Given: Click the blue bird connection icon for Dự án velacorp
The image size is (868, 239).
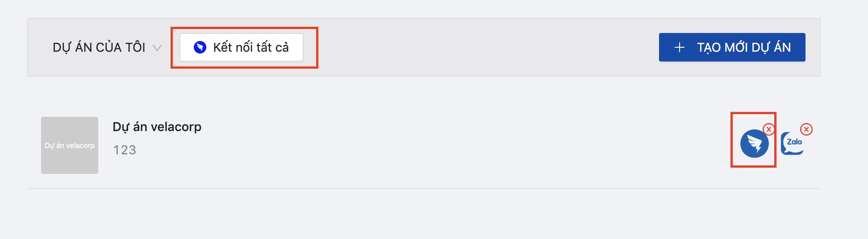Looking at the screenshot, I should click(754, 144).
